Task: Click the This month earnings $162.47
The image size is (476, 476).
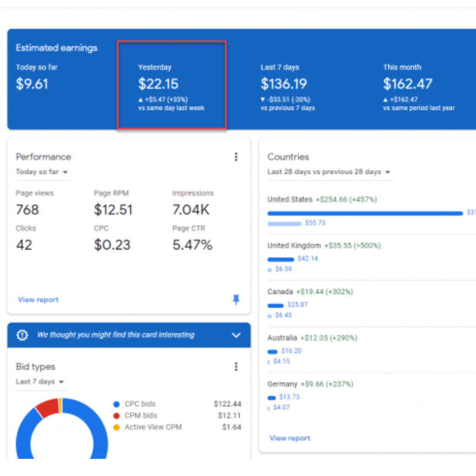Action: [x=408, y=84]
